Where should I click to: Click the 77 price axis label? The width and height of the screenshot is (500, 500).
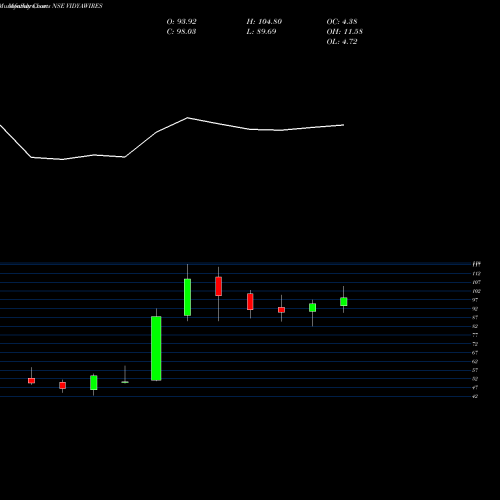(475, 335)
